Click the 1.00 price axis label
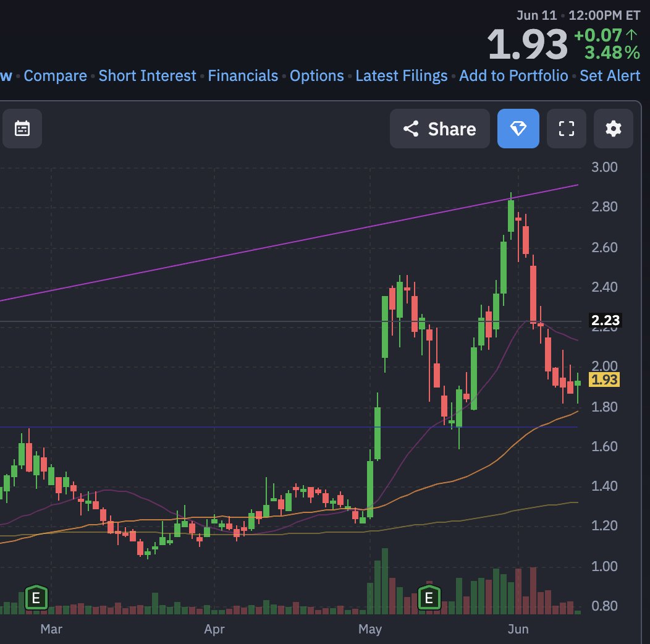 [604, 566]
